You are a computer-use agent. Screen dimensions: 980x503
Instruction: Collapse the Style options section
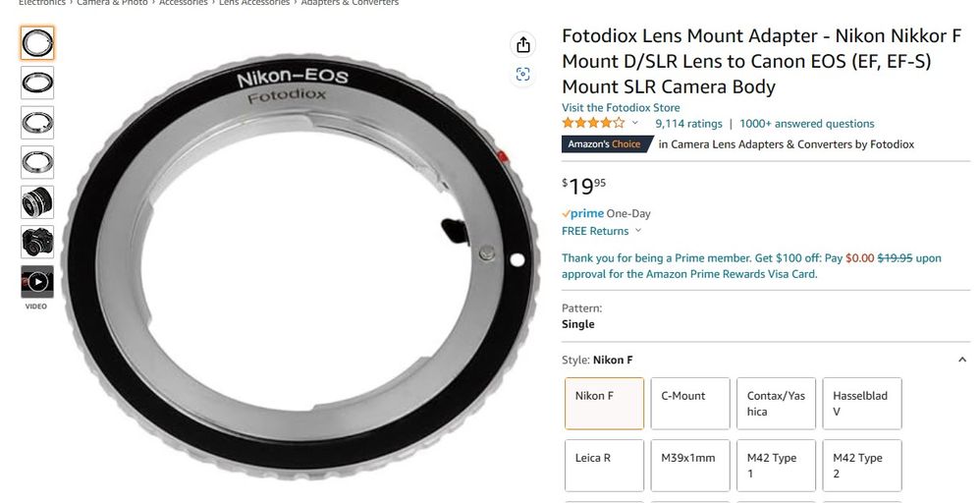click(x=962, y=361)
